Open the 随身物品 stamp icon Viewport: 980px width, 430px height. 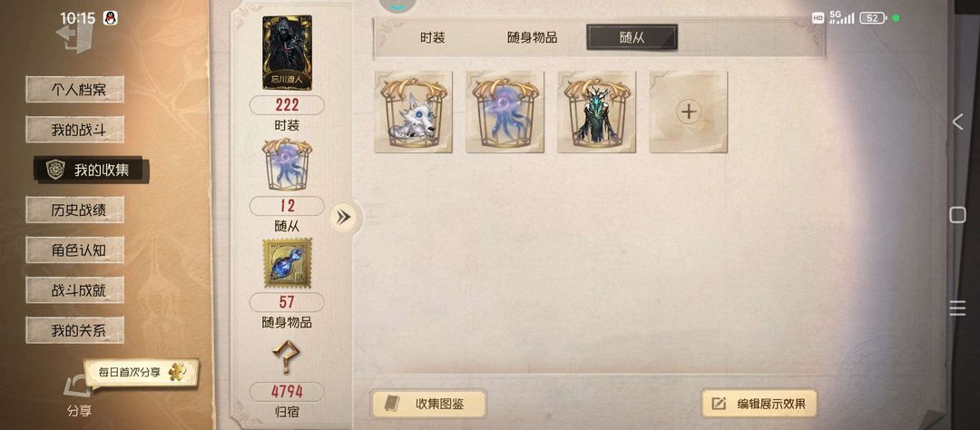(x=287, y=263)
